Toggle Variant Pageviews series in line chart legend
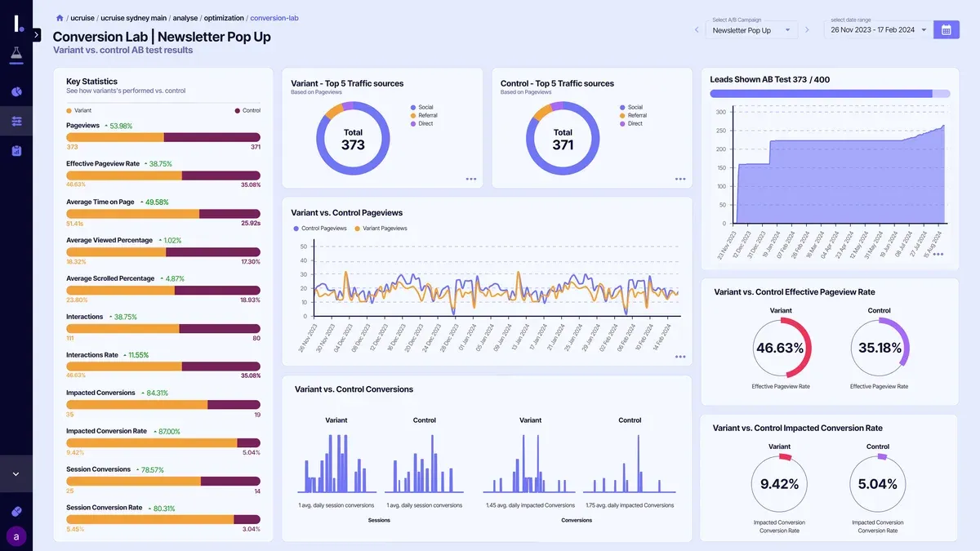This screenshot has height=551, width=980. 381,229
